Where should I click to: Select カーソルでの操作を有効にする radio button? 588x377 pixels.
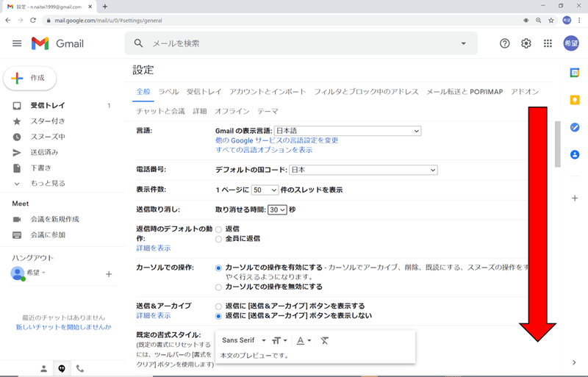218,268
